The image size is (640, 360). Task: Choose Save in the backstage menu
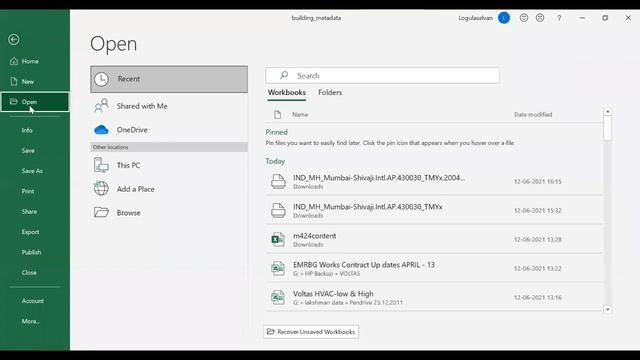pos(28,151)
